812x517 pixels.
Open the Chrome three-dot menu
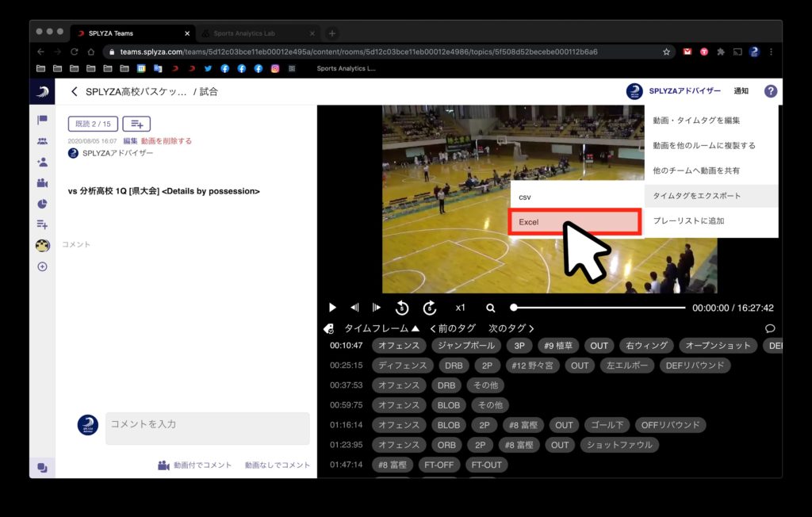tap(771, 52)
